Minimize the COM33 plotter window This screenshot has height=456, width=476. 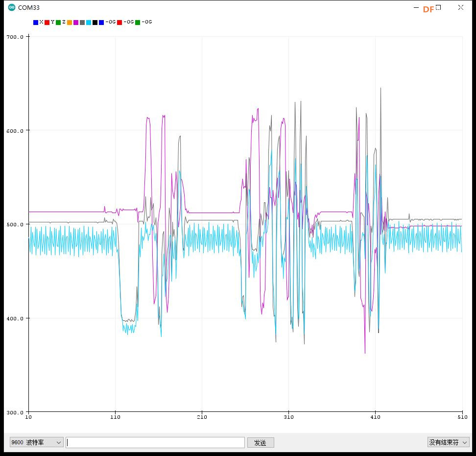coord(416,7)
